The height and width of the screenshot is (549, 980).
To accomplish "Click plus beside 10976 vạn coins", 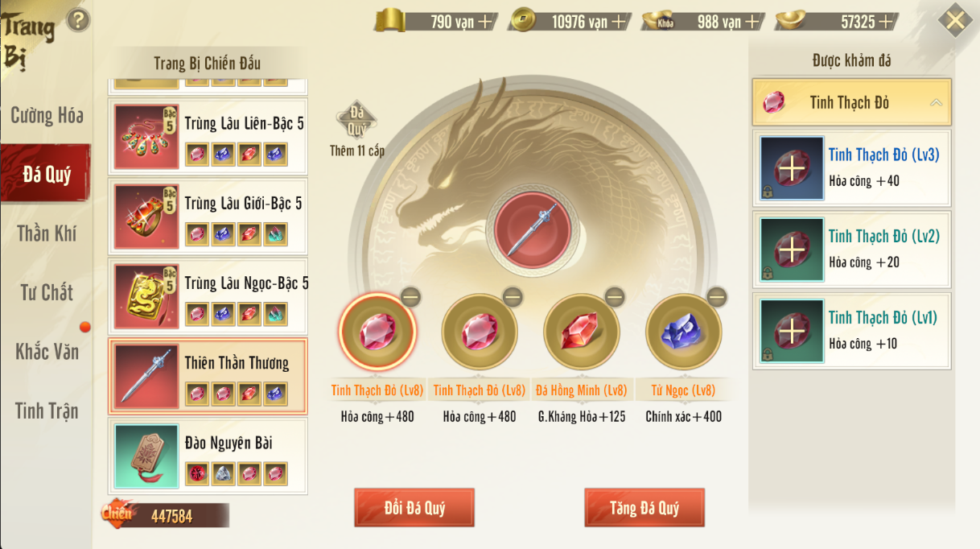I will tap(619, 22).
